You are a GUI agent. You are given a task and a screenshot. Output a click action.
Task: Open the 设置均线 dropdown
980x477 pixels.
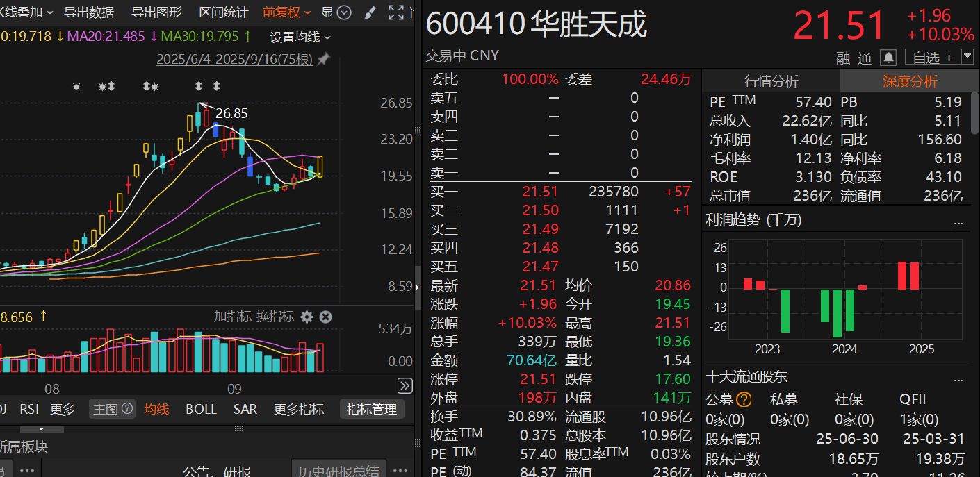tap(300, 37)
